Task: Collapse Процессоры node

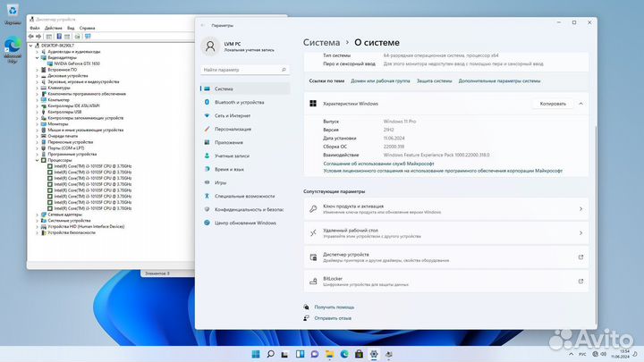Action: (x=37, y=160)
